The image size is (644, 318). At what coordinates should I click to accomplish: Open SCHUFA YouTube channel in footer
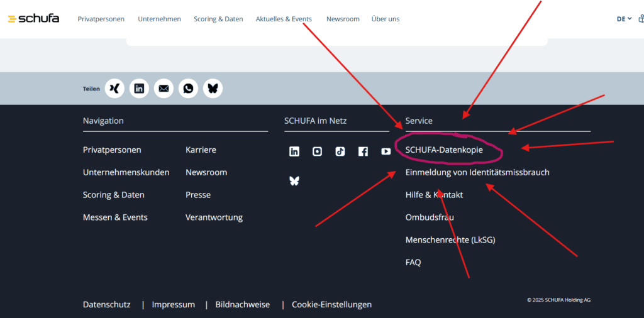386,151
